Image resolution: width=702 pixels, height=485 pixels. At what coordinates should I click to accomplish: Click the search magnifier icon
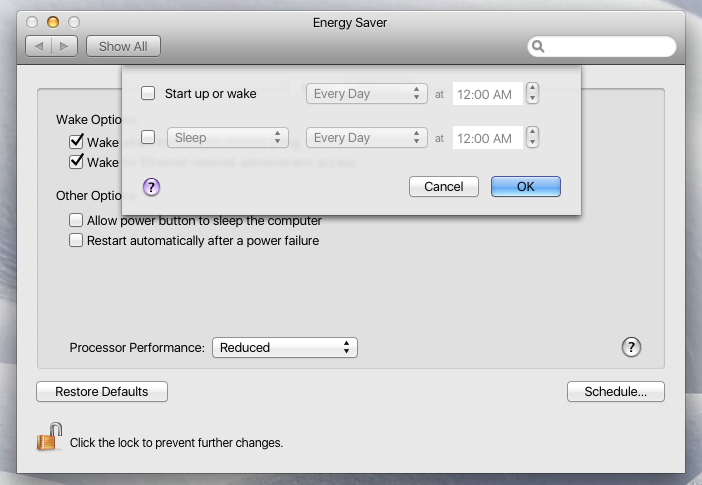pos(539,46)
